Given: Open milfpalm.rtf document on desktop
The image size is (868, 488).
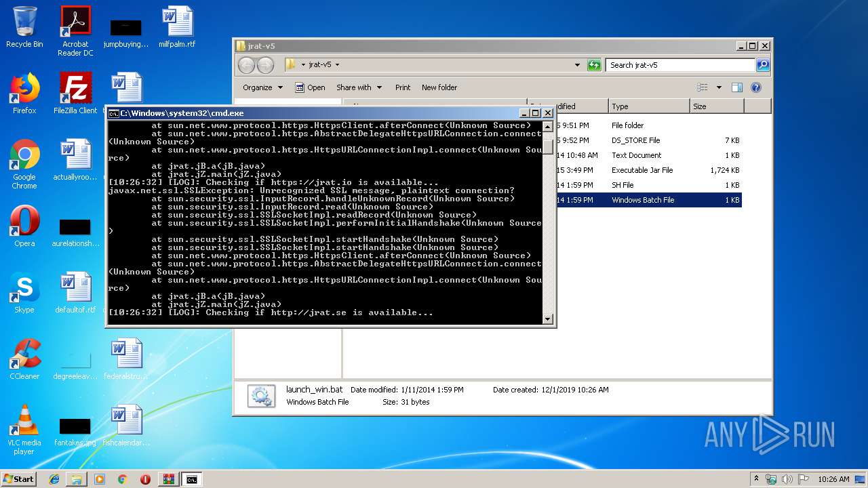Looking at the screenshot, I should click(177, 27).
